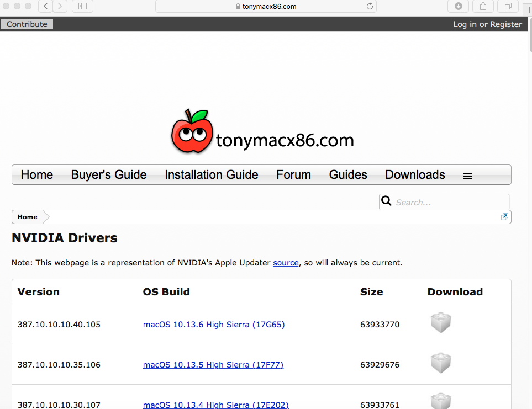Open Safari downloads arrow icon
Screen dimensions: 532x409
(x=459, y=6)
